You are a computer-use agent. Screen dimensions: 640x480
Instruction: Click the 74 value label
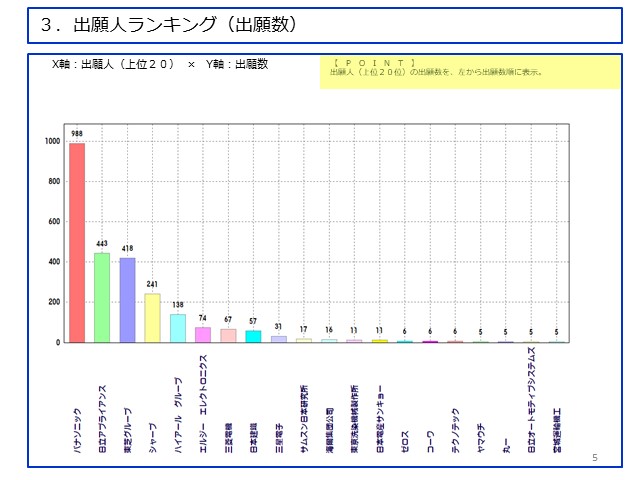[x=203, y=318]
